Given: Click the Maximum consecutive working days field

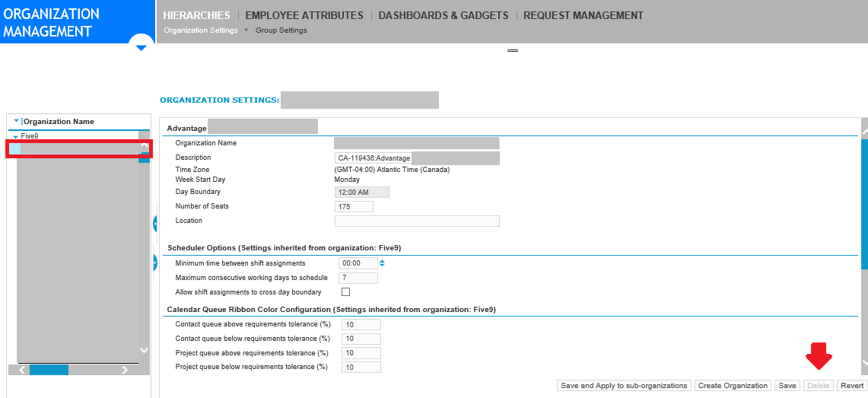Looking at the screenshot, I should 358,278.
